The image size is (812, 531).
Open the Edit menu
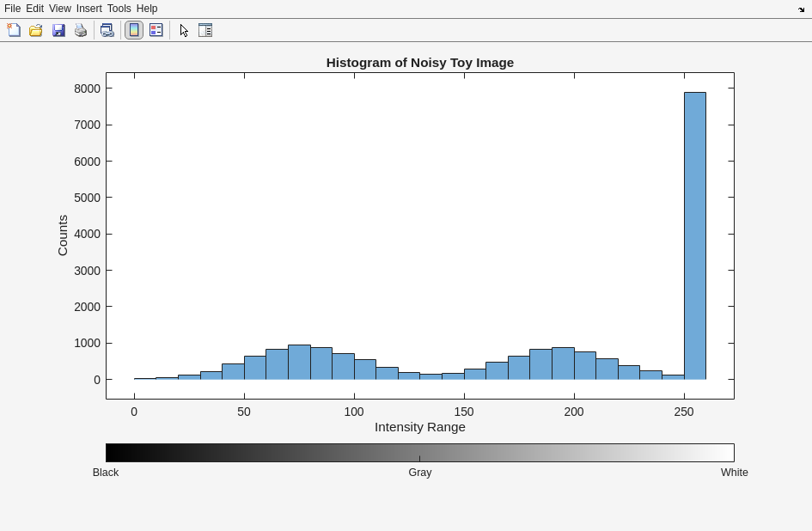(x=34, y=9)
